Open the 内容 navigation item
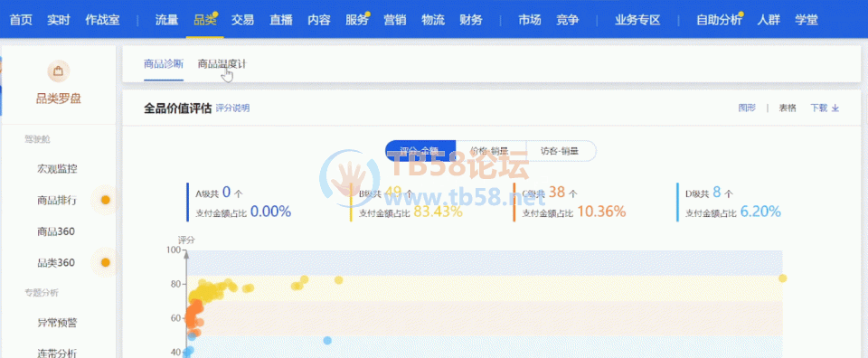Image resolution: width=868 pixels, height=358 pixels. (319, 21)
